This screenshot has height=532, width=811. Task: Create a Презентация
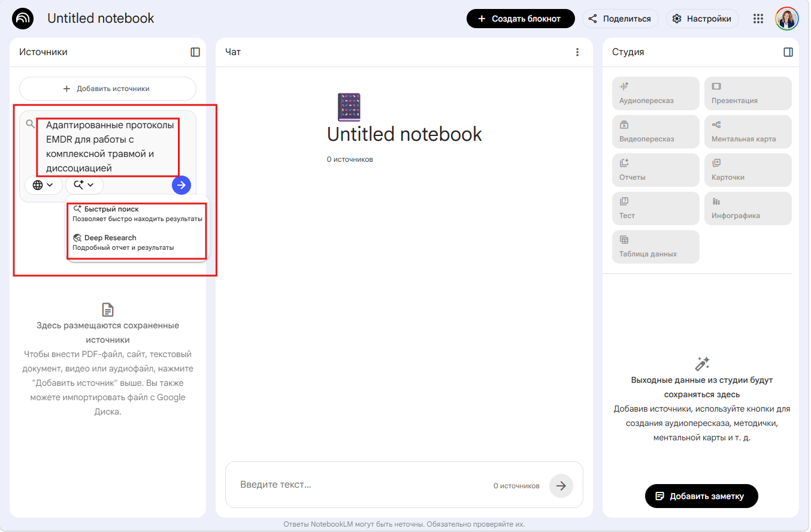pyautogui.click(x=748, y=93)
